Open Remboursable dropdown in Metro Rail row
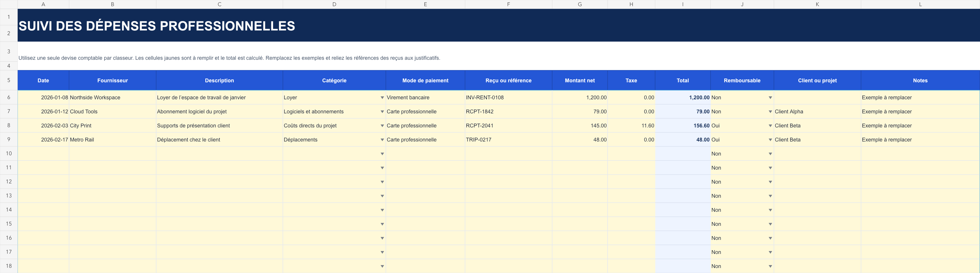Viewport: 980px width, 273px height. click(x=770, y=140)
